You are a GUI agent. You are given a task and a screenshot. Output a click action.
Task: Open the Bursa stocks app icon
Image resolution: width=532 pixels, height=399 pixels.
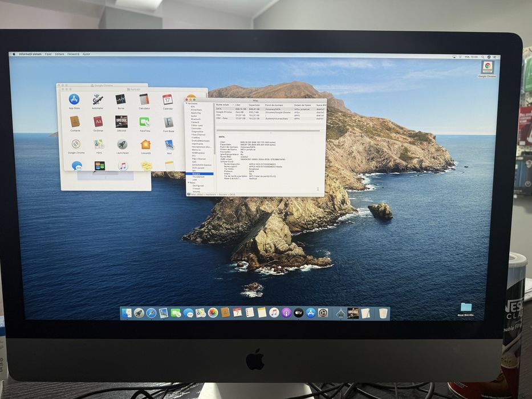point(121,99)
